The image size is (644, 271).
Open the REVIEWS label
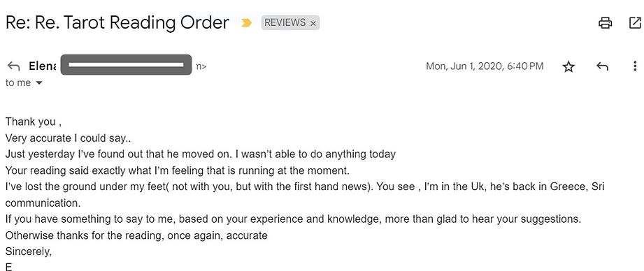coord(285,22)
